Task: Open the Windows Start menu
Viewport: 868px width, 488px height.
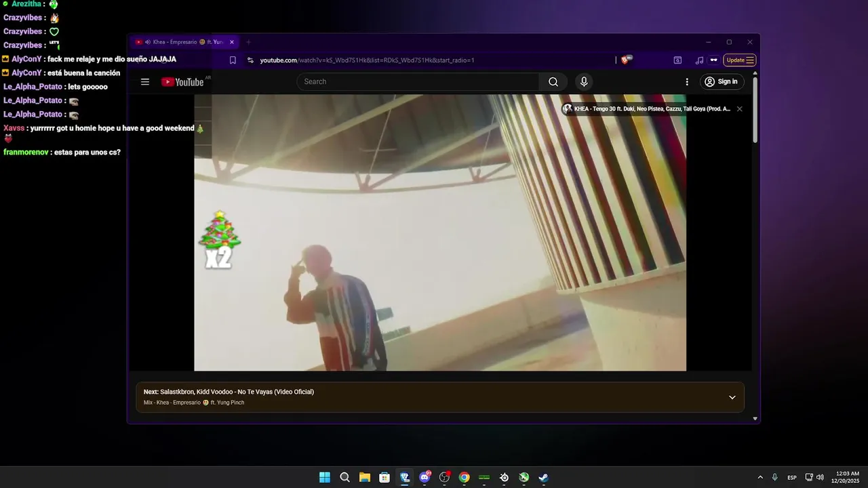Action: (x=325, y=477)
